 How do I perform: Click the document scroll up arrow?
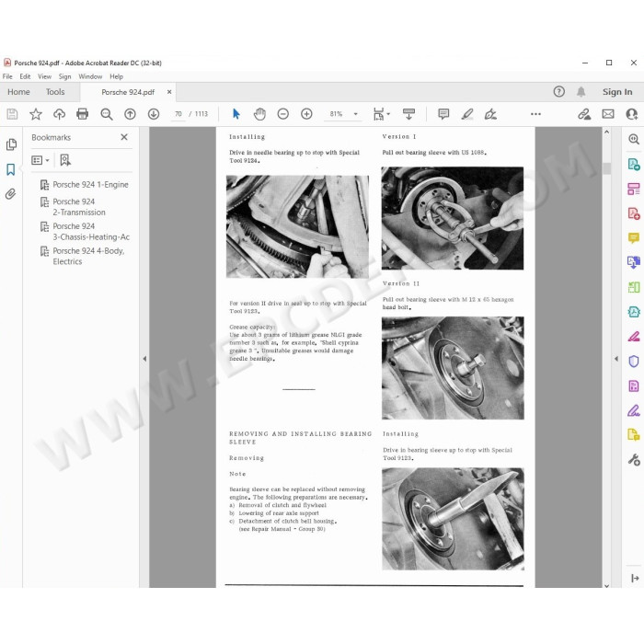(x=606, y=132)
